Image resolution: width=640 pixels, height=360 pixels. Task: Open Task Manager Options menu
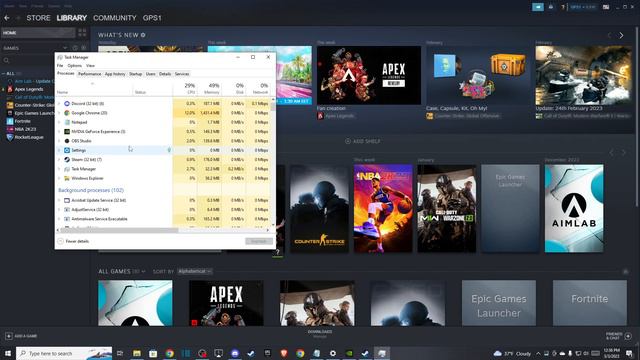75,66
